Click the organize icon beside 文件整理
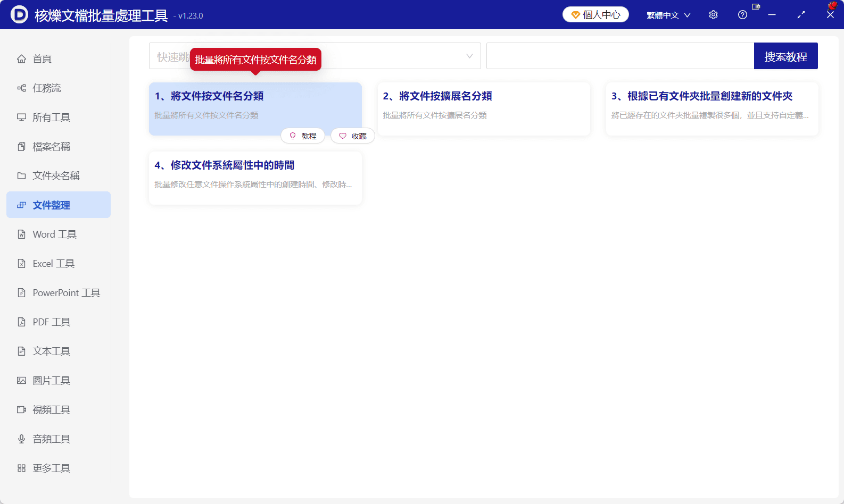The image size is (844, 504). 21,205
